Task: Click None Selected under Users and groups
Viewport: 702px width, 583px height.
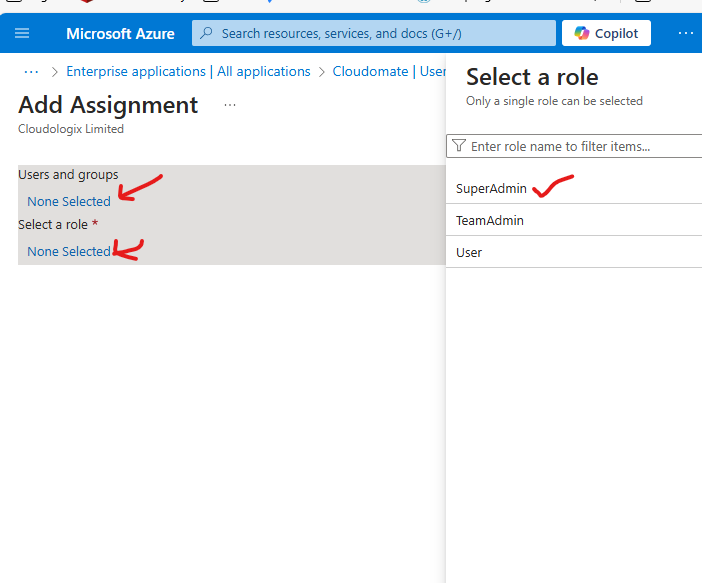Action: pyautogui.click(x=69, y=201)
